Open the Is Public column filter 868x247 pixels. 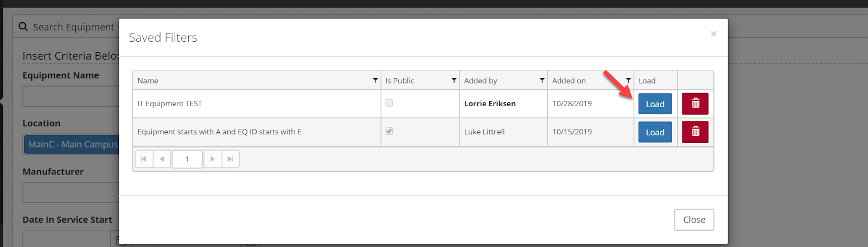tap(454, 81)
